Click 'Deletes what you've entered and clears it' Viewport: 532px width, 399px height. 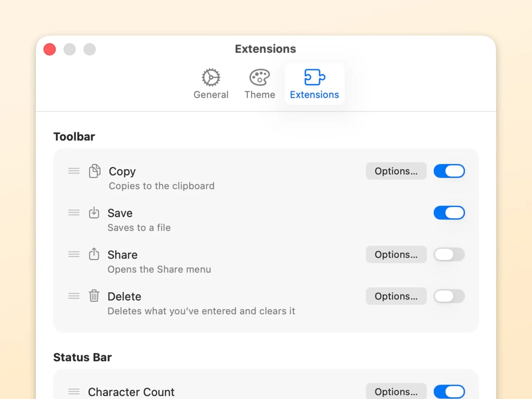pos(201,311)
